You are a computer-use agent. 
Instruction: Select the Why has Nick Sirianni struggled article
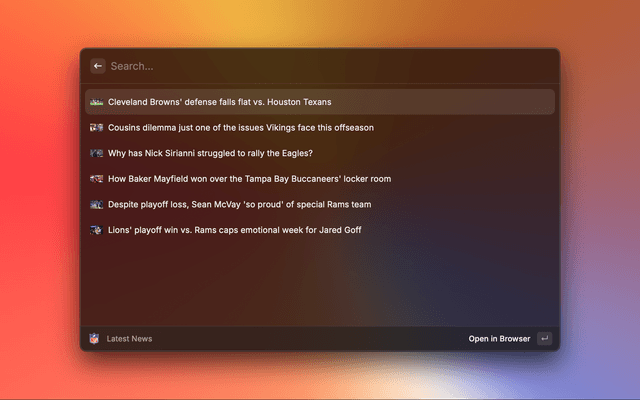click(210, 153)
